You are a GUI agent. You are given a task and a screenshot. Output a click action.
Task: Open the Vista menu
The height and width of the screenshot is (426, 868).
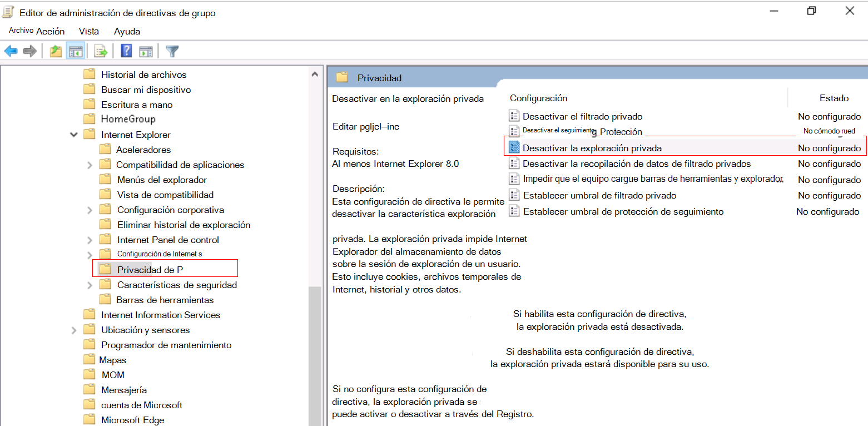[x=89, y=31]
